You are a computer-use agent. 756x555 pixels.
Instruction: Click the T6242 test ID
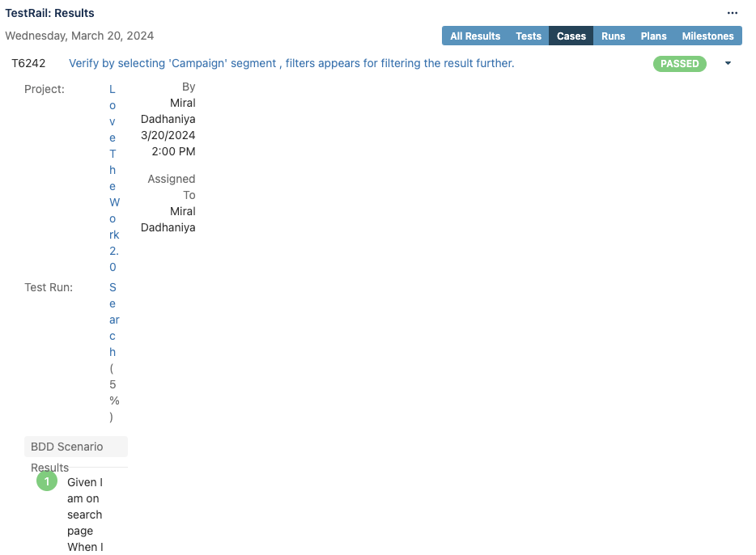28,63
